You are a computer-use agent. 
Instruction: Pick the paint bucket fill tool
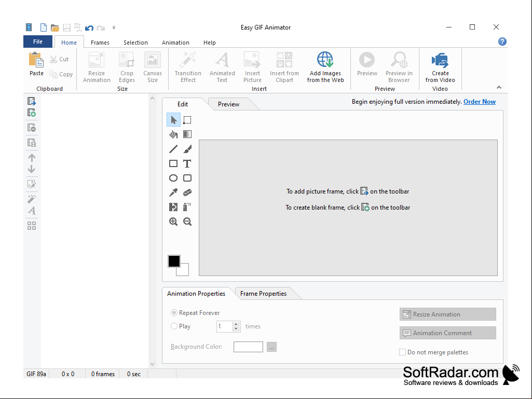click(173, 134)
